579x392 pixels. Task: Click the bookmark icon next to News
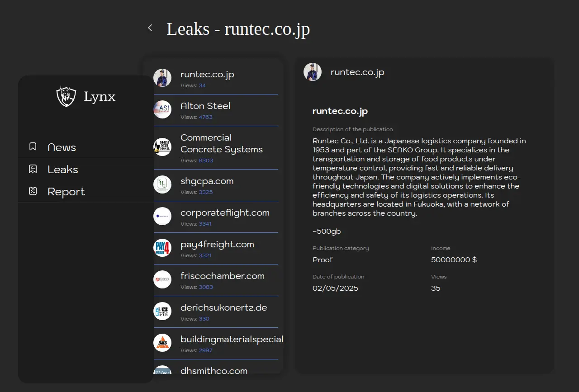33,146
